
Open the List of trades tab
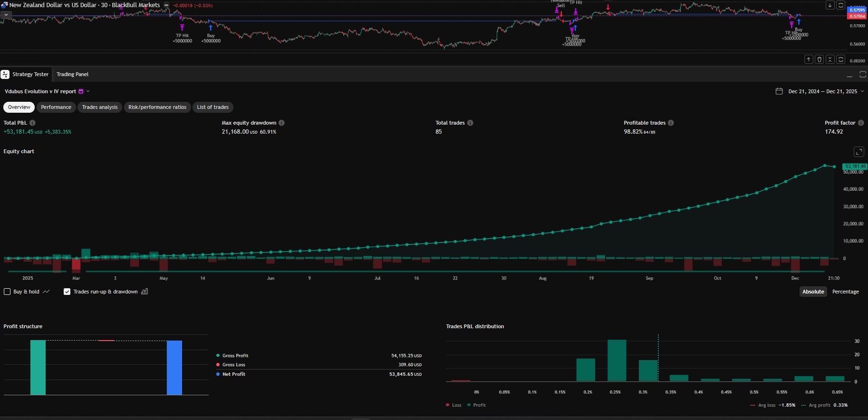click(212, 107)
